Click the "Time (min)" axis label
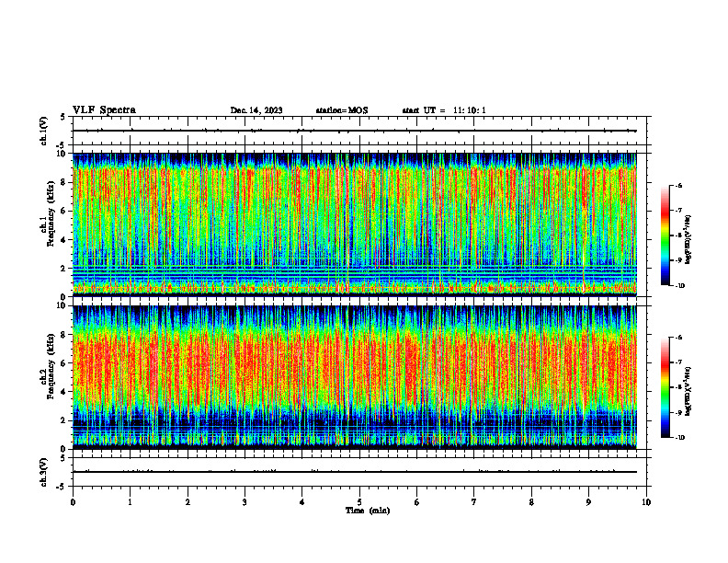Screen dimensions: 728x563 pos(368,511)
